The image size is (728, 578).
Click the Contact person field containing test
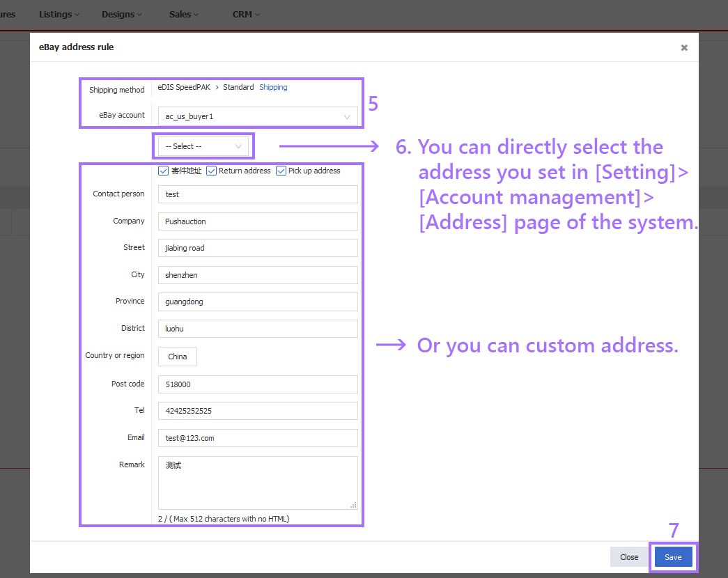click(258, 194)
